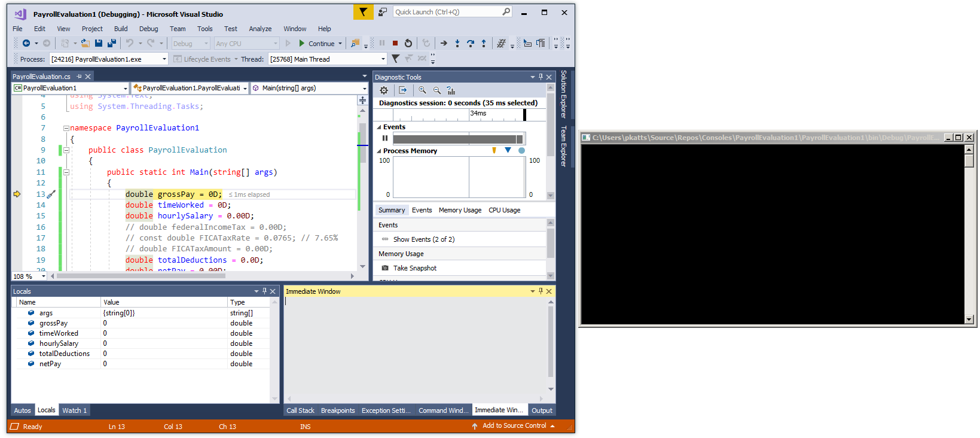Click Add to Source Control in status bar
Viewport: 980px width, 438px height.
click(514, 426)
